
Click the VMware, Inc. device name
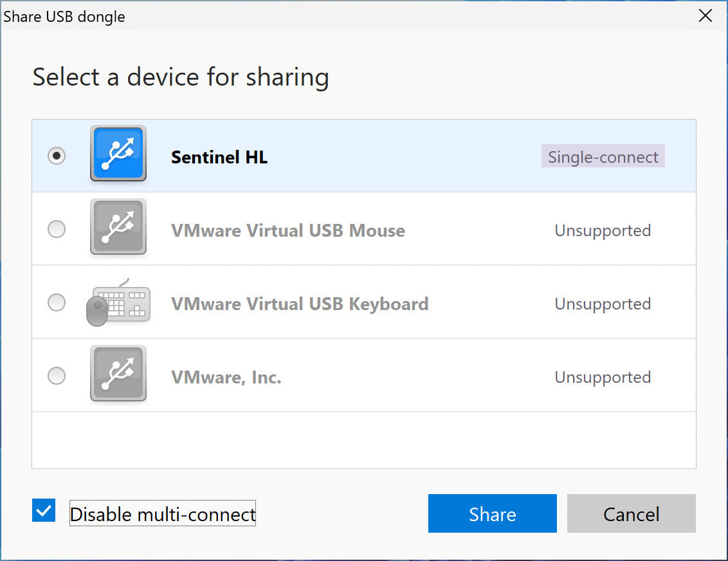(226, 378)
